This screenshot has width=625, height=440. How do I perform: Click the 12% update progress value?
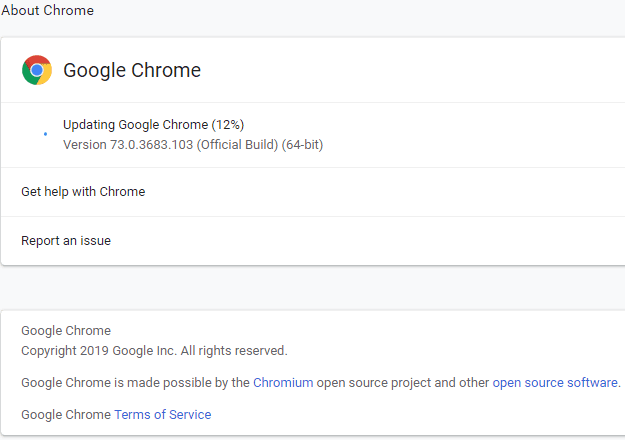coord(228,125)
